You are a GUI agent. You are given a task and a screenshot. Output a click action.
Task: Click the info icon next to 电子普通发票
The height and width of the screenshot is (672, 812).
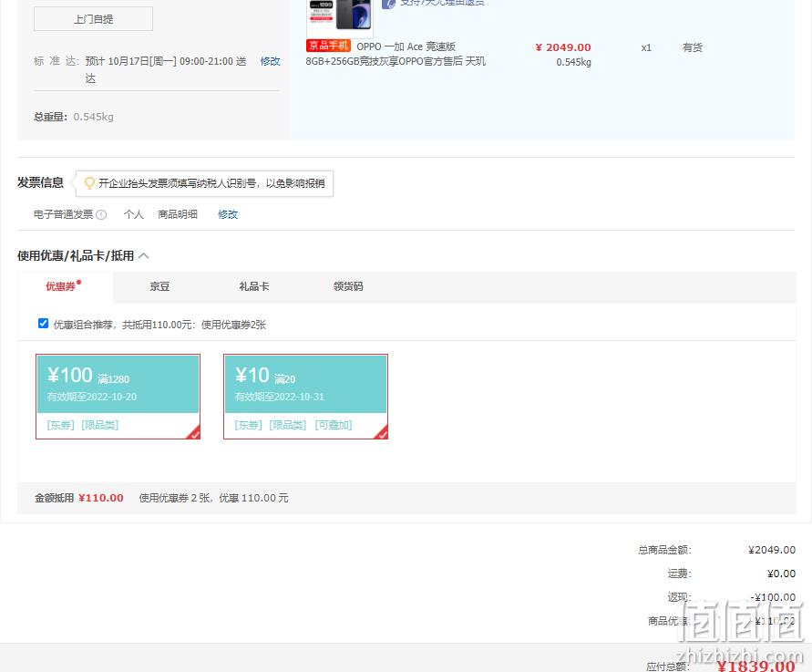pos(101,214)
